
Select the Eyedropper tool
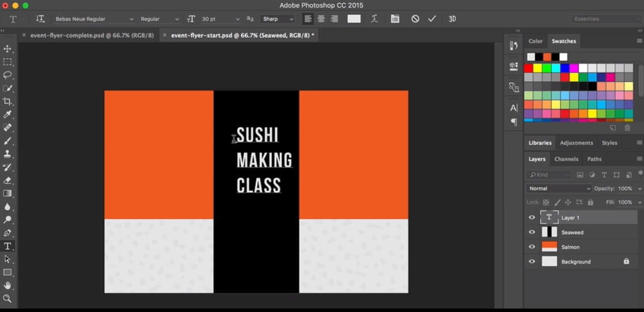(8, 115)
